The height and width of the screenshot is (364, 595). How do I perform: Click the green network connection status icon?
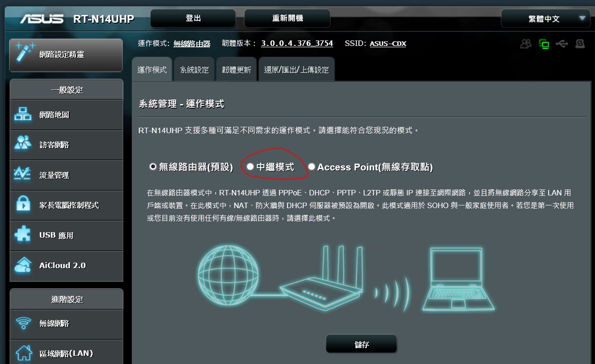pos(544,44)
